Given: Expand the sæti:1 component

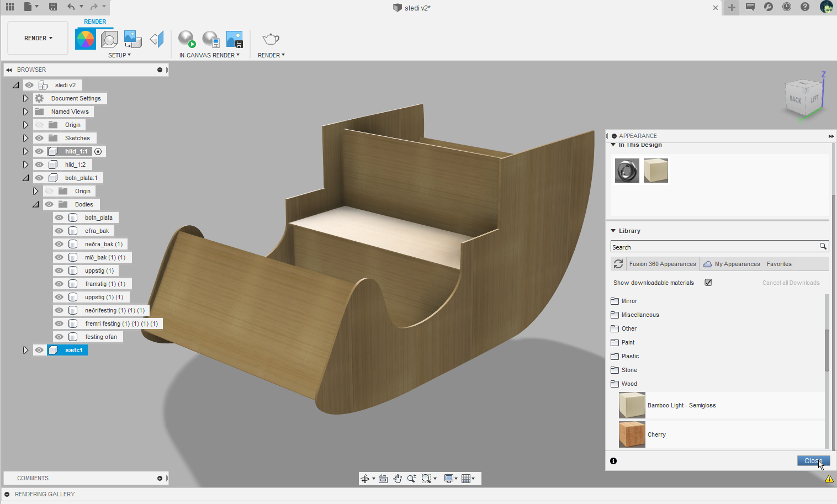Looking at the screenshot, I should (x=25, y=350).
